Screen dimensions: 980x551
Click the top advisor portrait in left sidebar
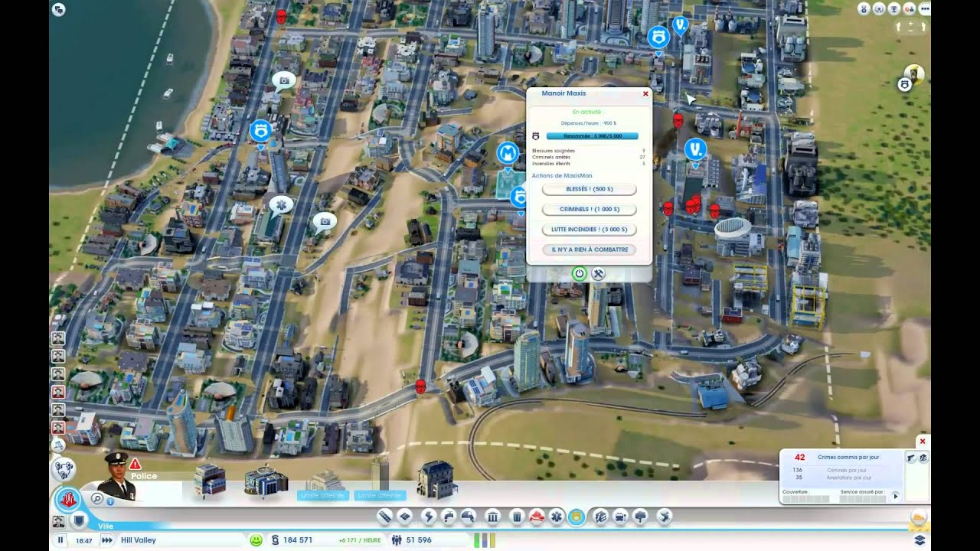(x=58, y=337)
